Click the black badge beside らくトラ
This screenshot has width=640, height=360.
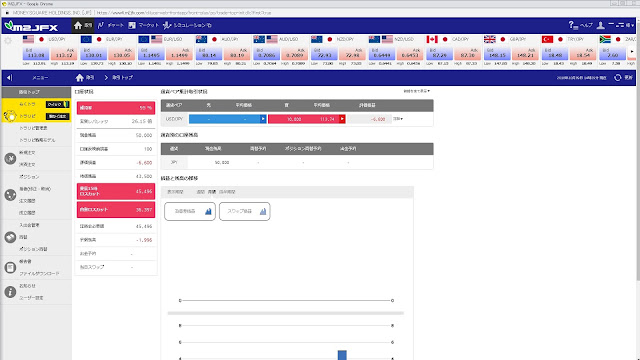[x=58, y=104]
